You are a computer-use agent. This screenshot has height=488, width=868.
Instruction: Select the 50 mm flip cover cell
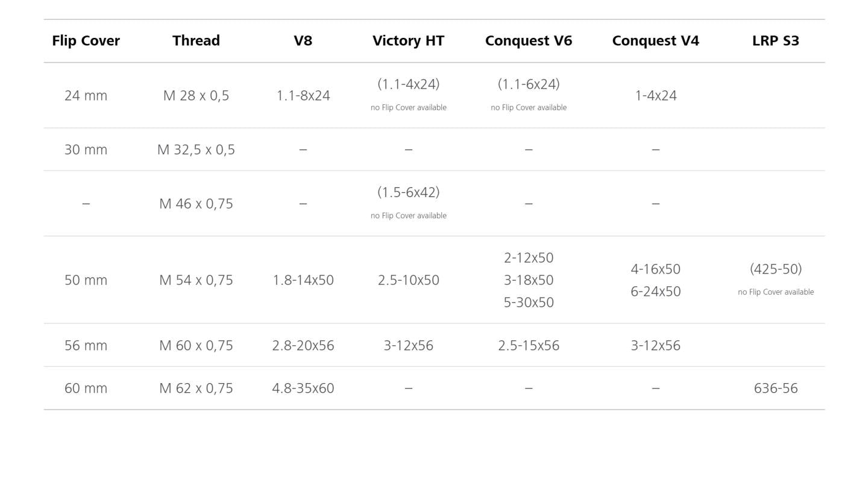pyautogui.click(x=86, y=280)
